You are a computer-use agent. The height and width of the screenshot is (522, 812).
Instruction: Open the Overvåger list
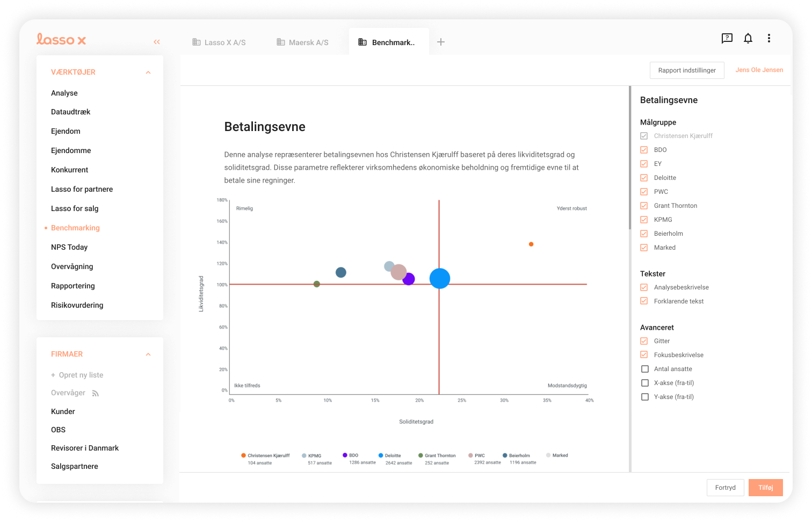click(68, 393)
